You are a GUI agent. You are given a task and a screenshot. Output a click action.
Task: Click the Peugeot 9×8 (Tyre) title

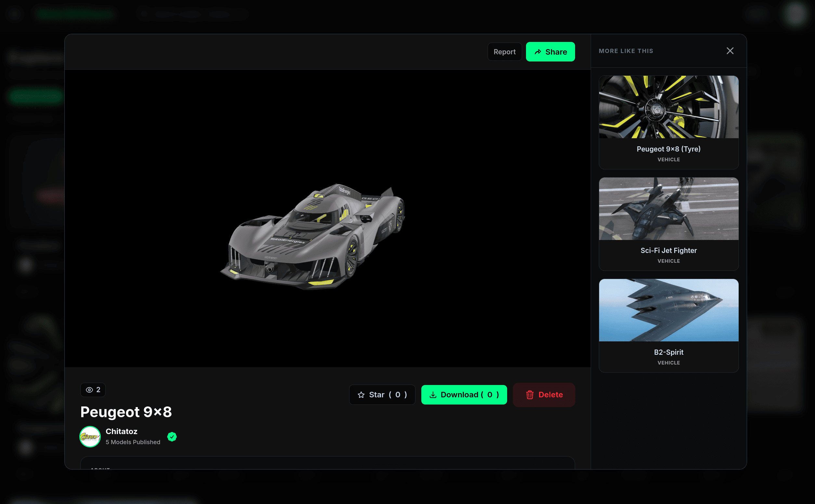668,149
